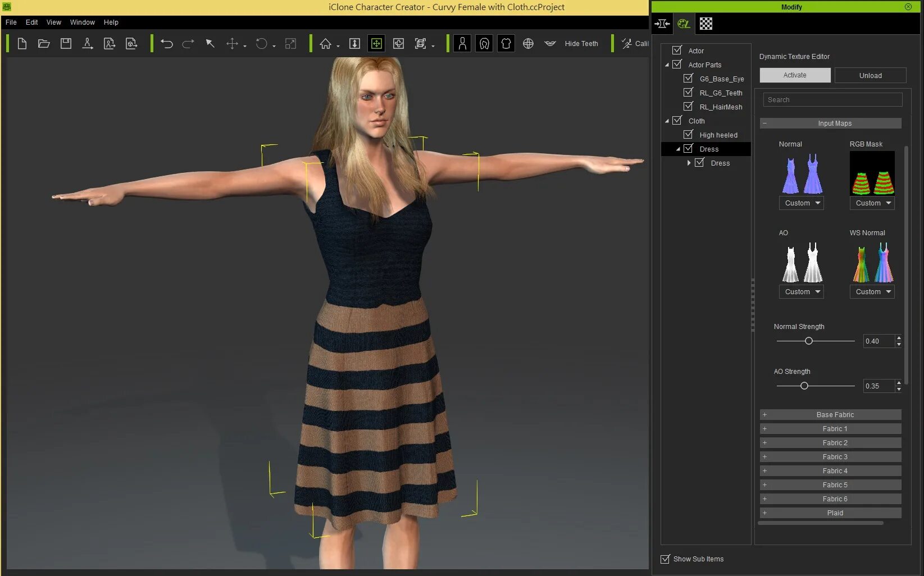Click the Normal Strength slider handle
Image resolution: width=924 pixels, height=576 pixels.
(x=809, y=341)
